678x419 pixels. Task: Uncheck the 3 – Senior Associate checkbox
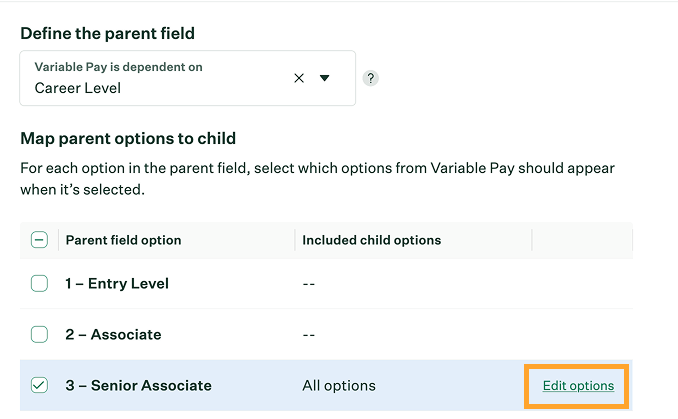39,385
